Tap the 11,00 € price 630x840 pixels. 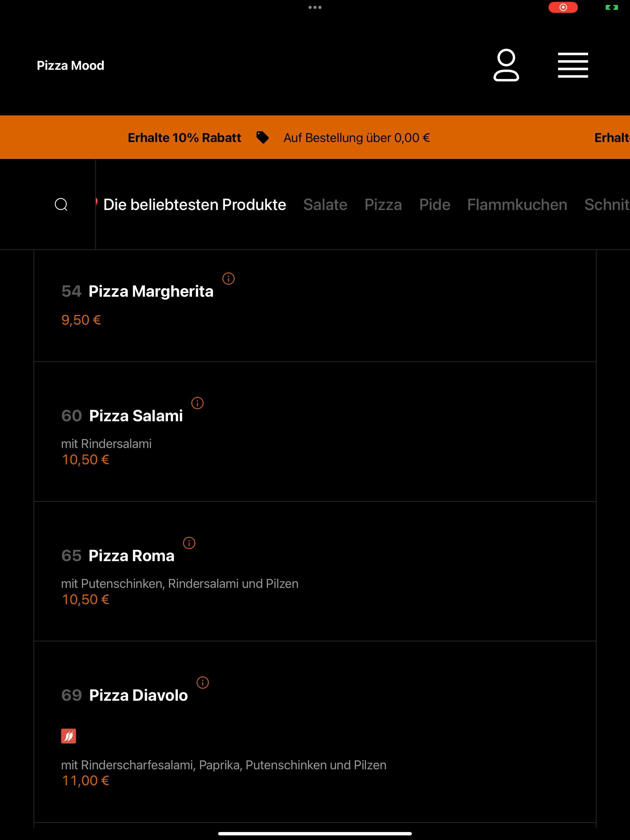tap(86, 780)
